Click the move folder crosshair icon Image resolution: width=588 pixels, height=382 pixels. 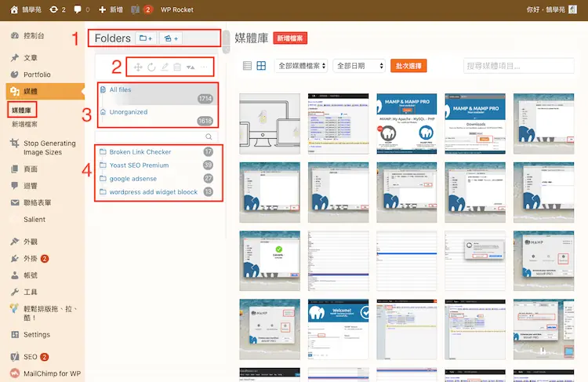pyautogui.click(x=138, y=67)
